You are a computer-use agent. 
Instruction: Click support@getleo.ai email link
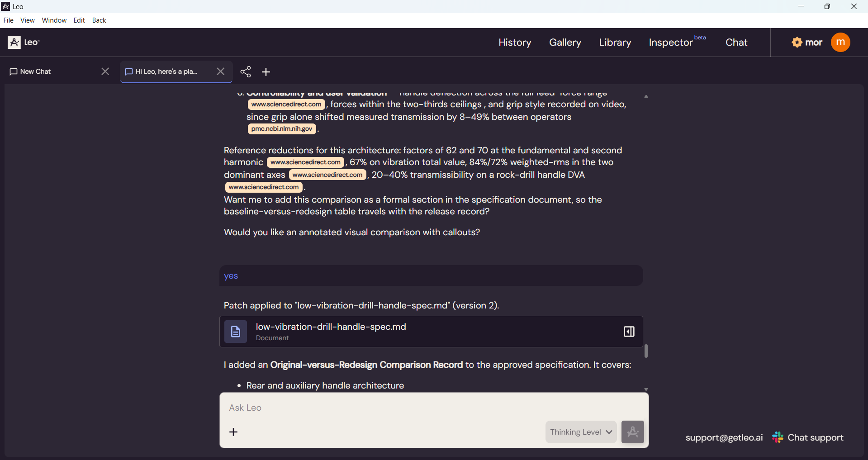click(724, 437)
